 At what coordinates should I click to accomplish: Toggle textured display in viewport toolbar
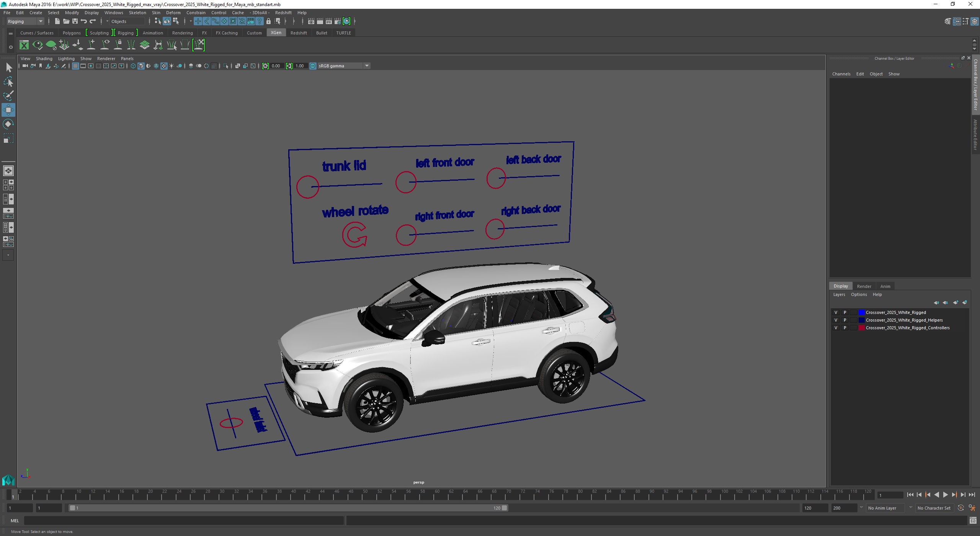click(x=164, y=66)
